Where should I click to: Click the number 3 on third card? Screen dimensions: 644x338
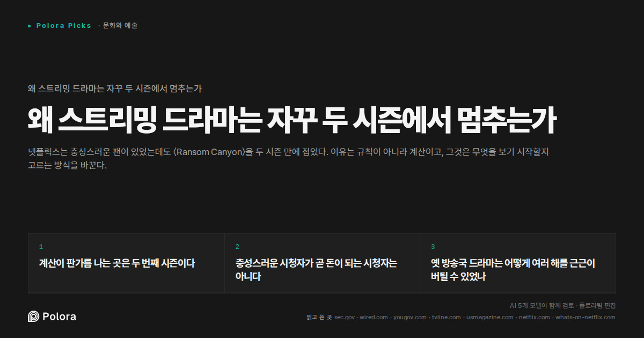433,247
